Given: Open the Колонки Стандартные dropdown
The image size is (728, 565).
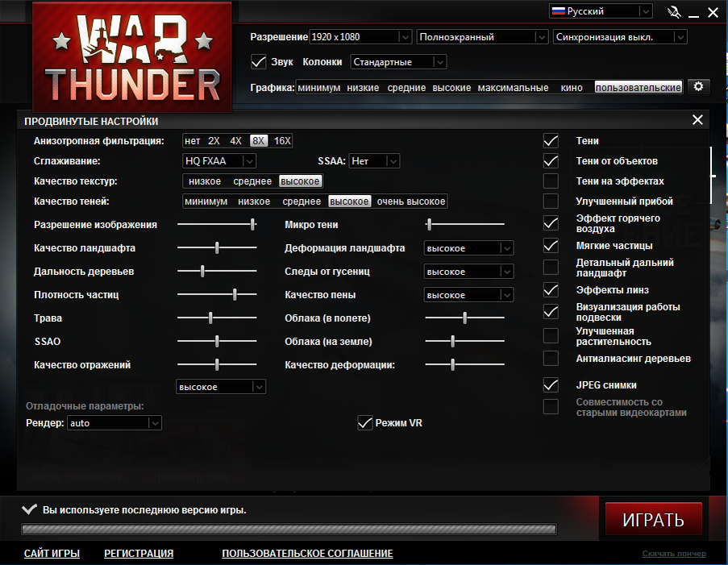Looking at the screenshot, I should coord(398,62).
